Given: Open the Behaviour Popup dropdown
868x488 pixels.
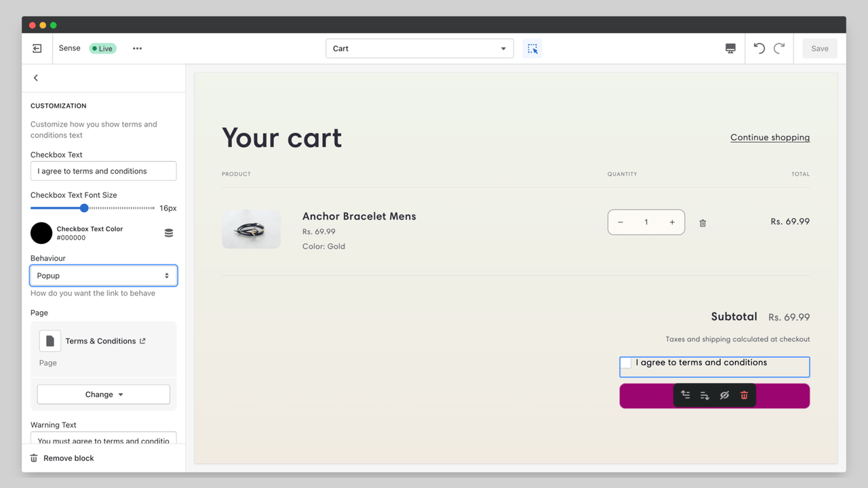Looking at the screenshot, I should [x=104, y=276].
